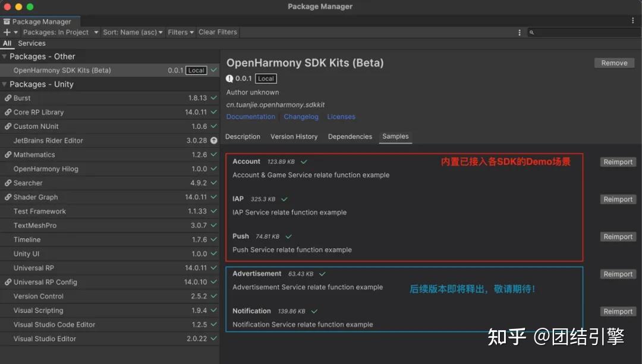Click the search magnifier icon
The height and width of the screenshot is (364, 642).
coord(531,32)
